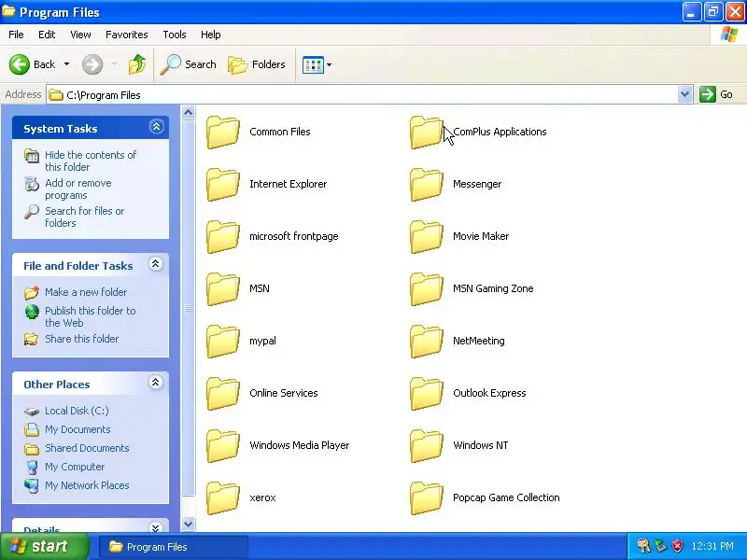Collapse the Other Places panel
The image size is (747, 560).
point(155,383)
